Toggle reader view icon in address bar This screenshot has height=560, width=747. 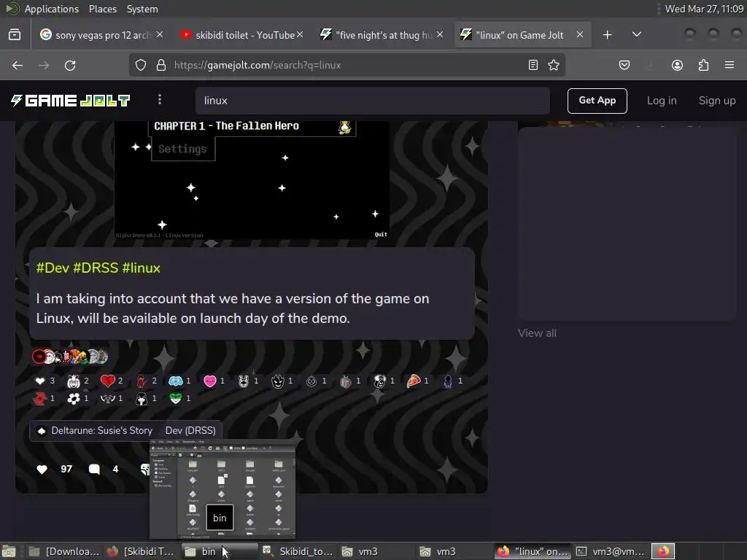pos(533,65)
